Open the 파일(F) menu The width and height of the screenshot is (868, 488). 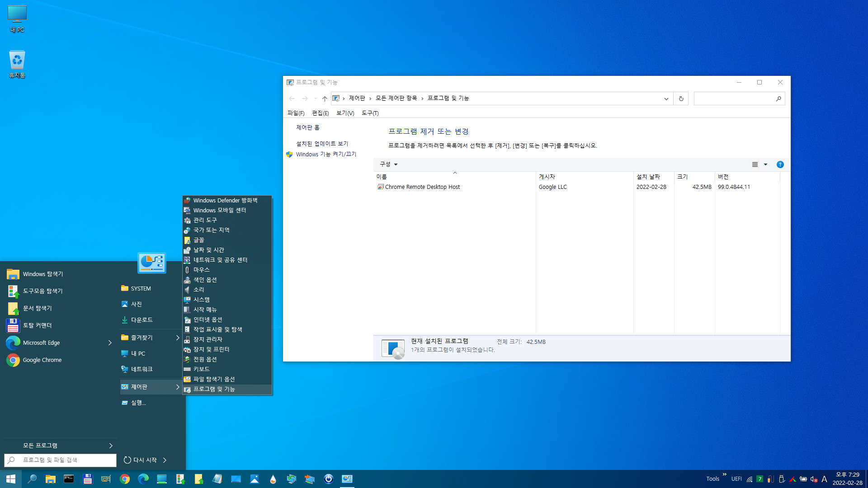(x=296, y=113)
